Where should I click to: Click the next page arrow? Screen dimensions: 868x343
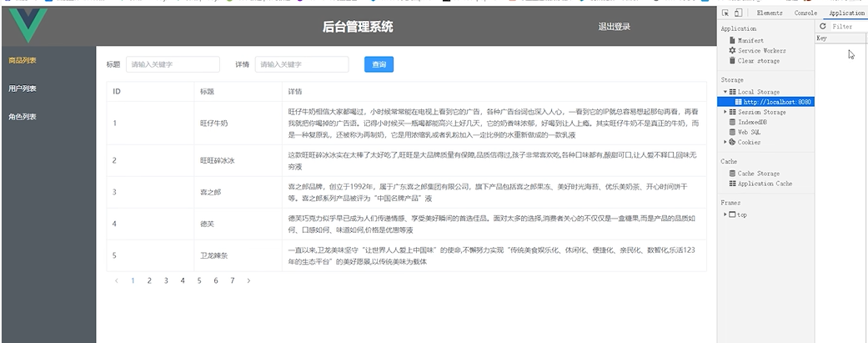pos(248,280)
